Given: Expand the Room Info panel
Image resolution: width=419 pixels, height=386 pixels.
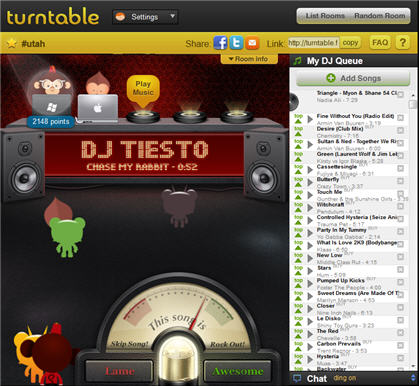Looking at the screenshot, I should click(x=249, y=59).
